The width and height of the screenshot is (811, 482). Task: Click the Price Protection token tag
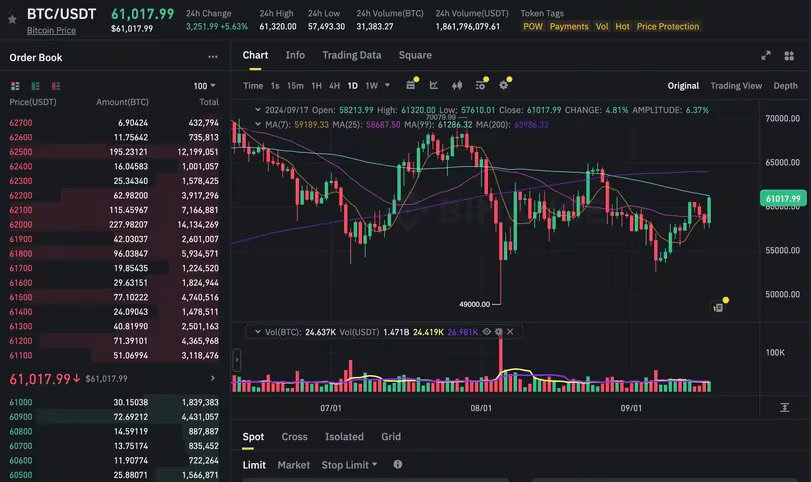pos(668,26)
